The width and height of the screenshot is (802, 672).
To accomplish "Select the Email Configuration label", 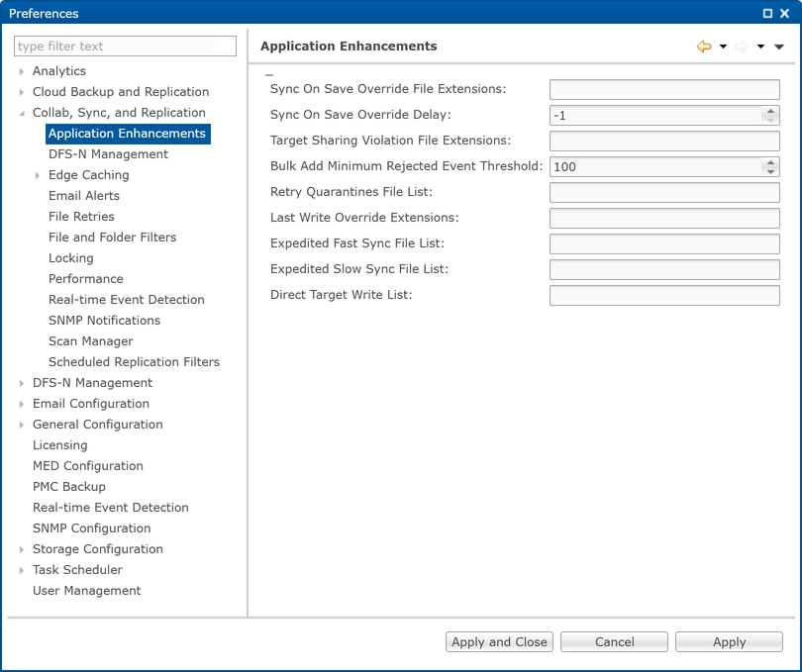I will [90, 404].
